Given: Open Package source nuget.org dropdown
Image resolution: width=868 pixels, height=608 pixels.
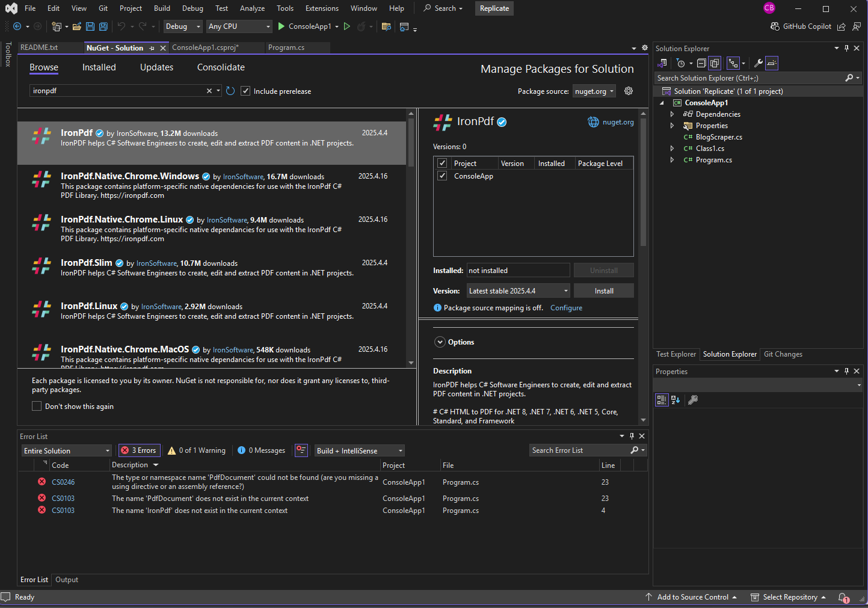Looking at the screenshot, I should (x=594, y=91).
